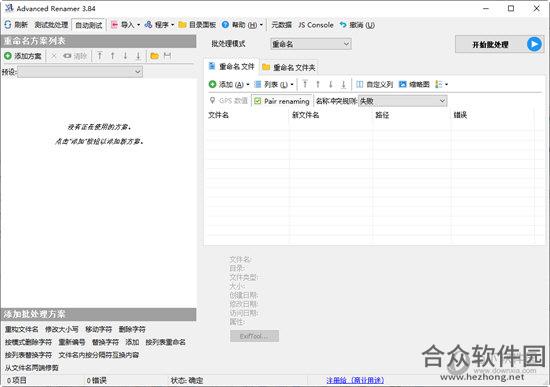Screen dimensions: 550x387
Task: Open the 导入 import dropdown
Action: click(126, 25)
